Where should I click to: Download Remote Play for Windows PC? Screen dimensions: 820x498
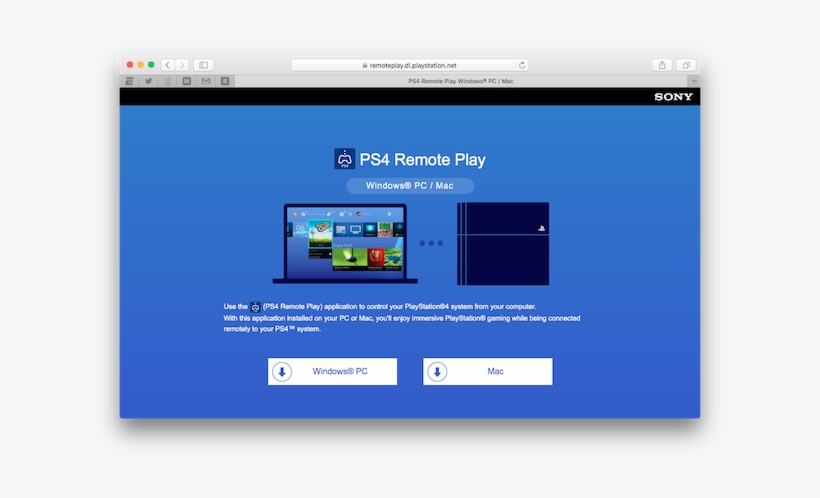tap(332, 371)
